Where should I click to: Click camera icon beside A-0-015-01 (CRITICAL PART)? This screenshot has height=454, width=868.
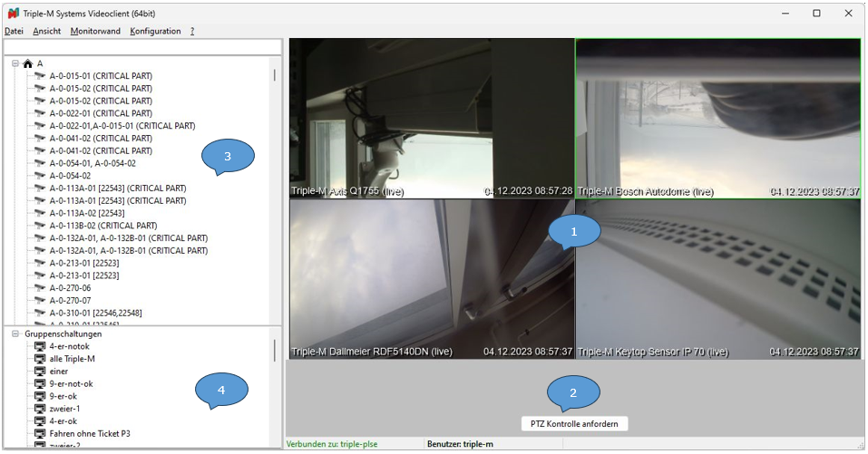[40, 76]
